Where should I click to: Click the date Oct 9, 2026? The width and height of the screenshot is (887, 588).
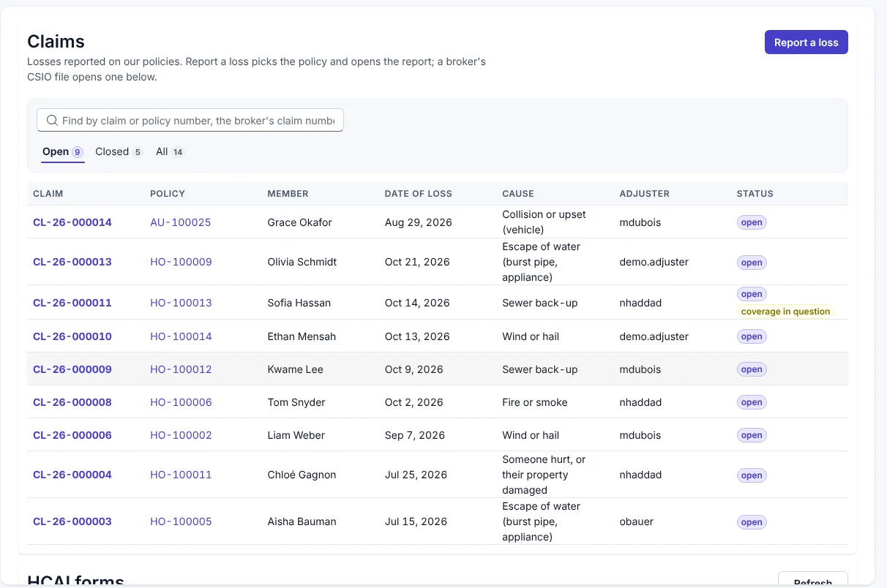click(x=414, y=369)
